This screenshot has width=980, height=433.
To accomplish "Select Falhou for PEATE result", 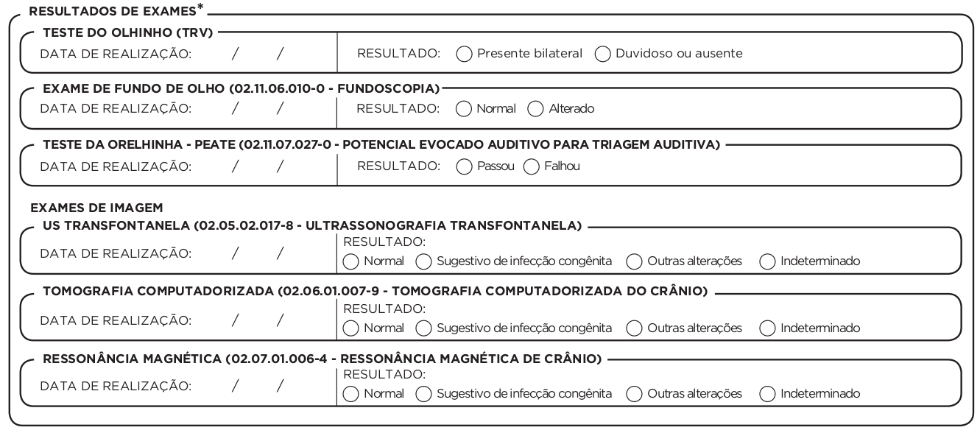I will coord(530,166).
